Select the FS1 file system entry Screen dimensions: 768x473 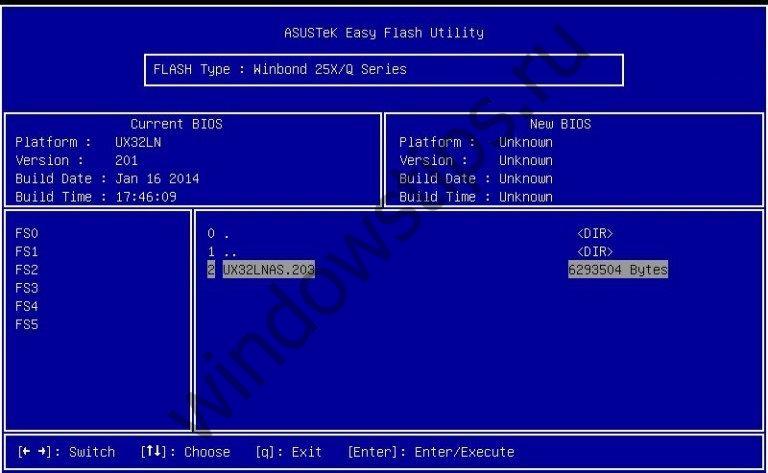[26, 252]
